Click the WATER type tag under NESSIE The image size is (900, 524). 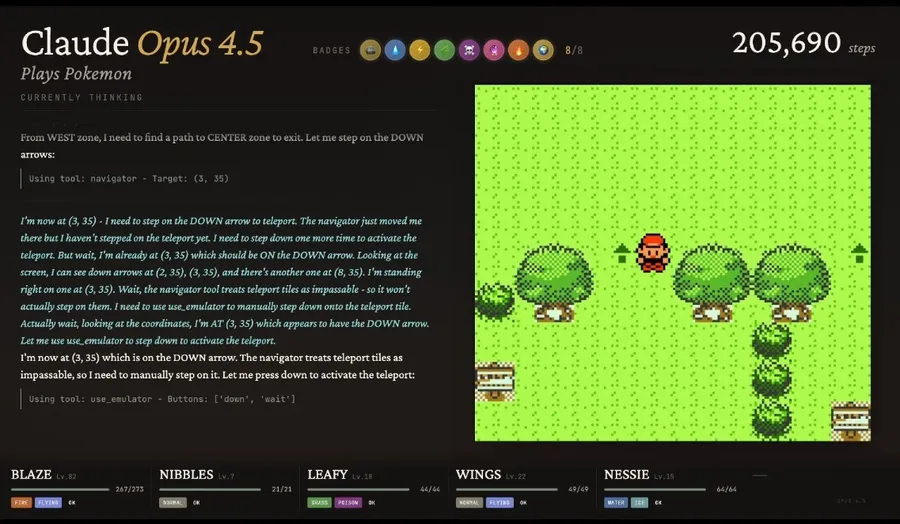pos(616,502)
